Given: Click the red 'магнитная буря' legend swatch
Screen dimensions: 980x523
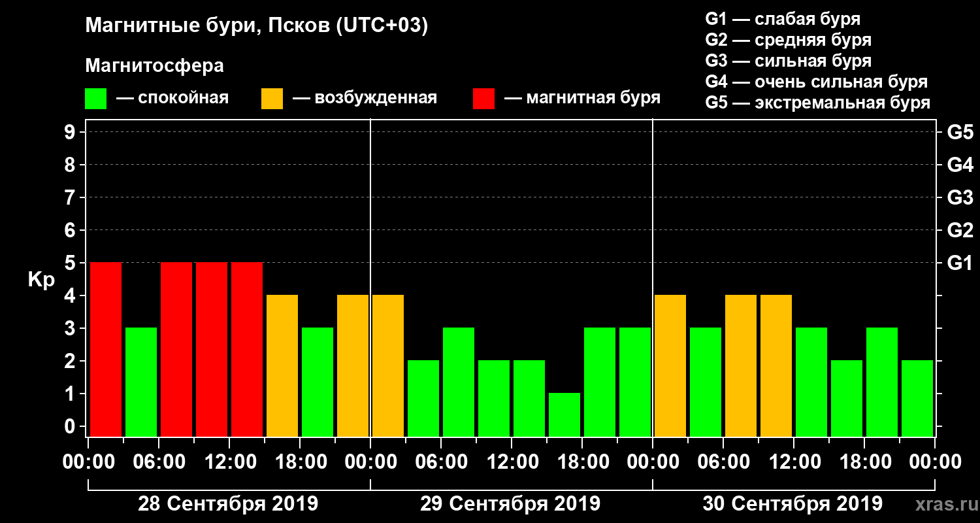Looking at the screenshot, I should (484, 99).
